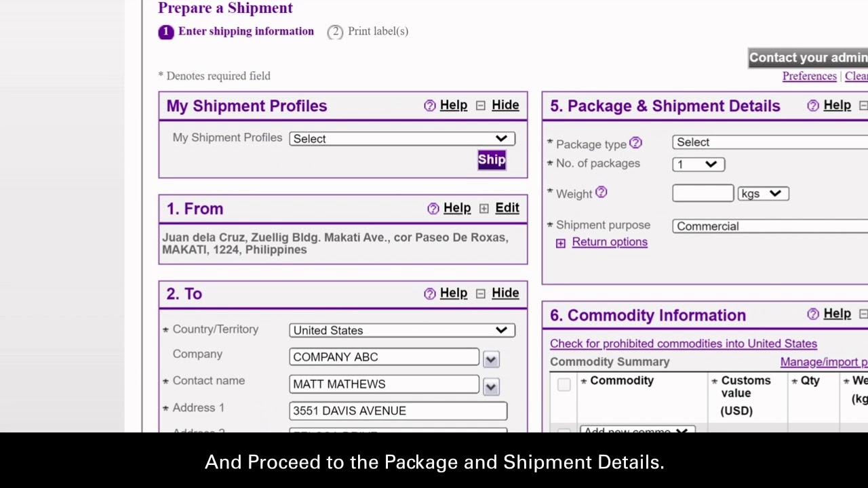Click help icon in Commodity Information header

(x=812, y=314)
